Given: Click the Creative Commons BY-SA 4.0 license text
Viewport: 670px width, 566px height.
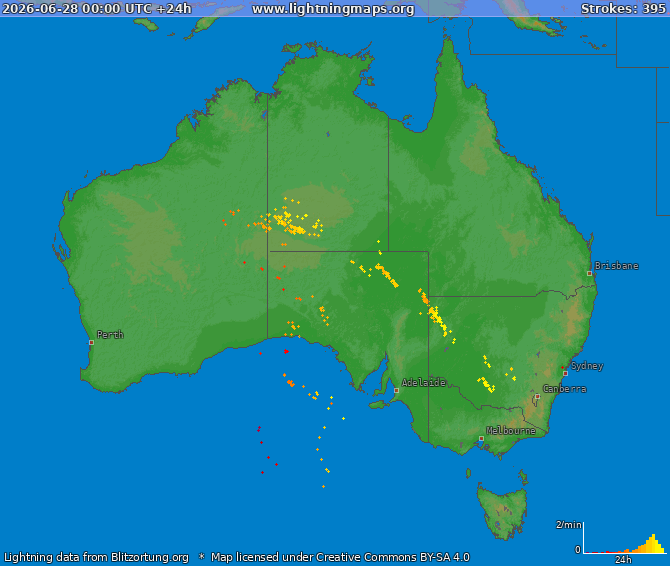Looking at the screenshot, I should pos(393,557).
